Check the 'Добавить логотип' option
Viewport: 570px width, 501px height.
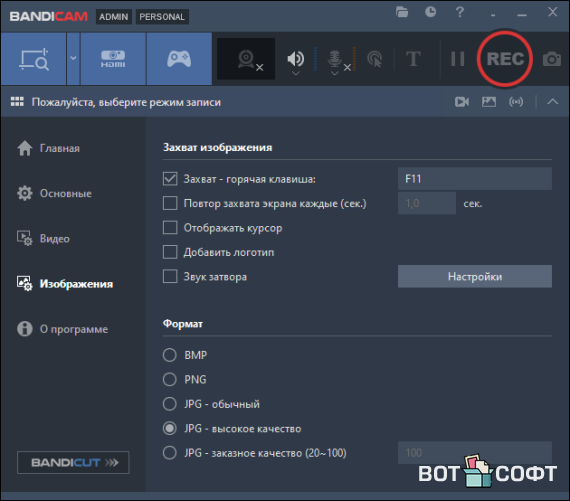[170, 252]
